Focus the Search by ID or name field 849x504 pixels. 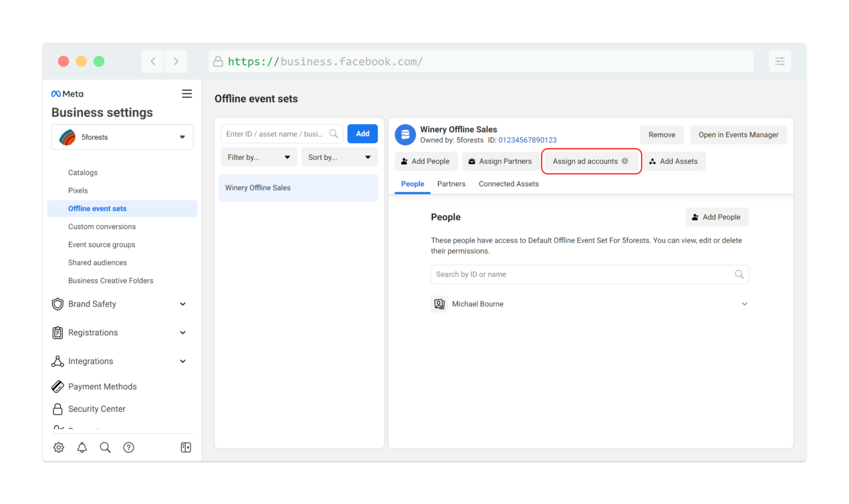tap(590, 274)
